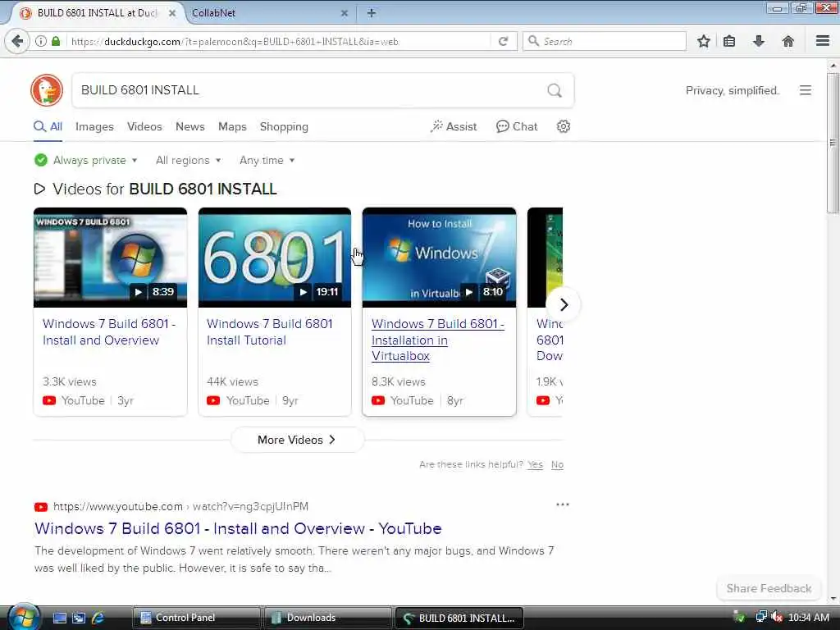Click the scrollbar down arrow
Viewport: 840px width, 630px height.
(833, 598)
